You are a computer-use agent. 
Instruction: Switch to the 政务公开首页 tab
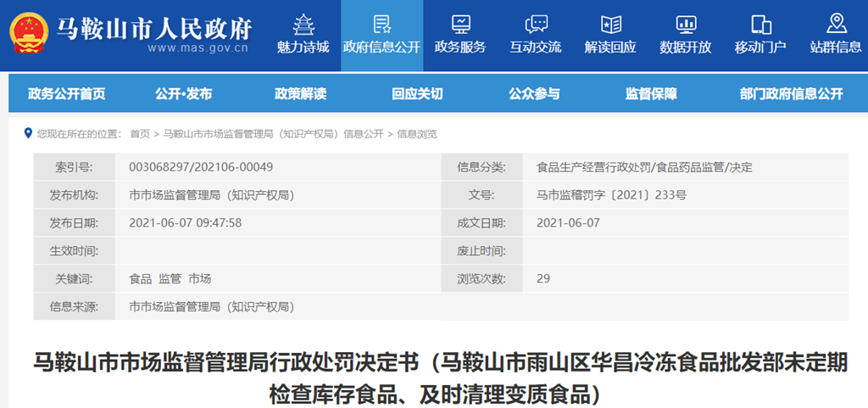[67, 93]
